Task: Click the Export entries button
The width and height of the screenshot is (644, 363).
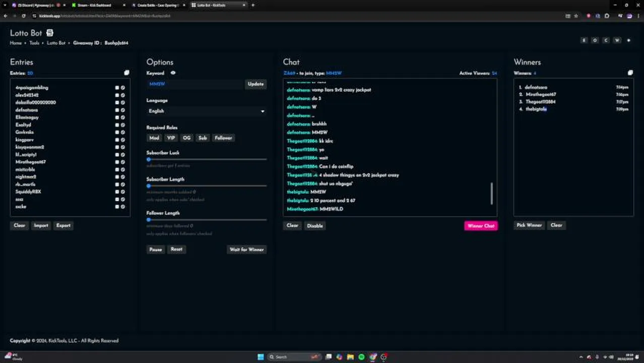Action: (x=63, y=225)
